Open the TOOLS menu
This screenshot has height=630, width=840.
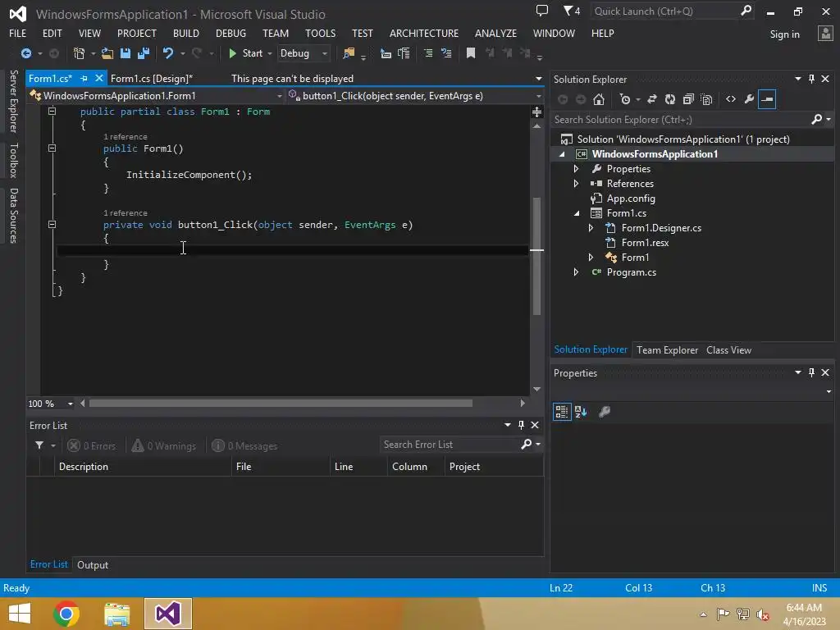tap(321, 33)
